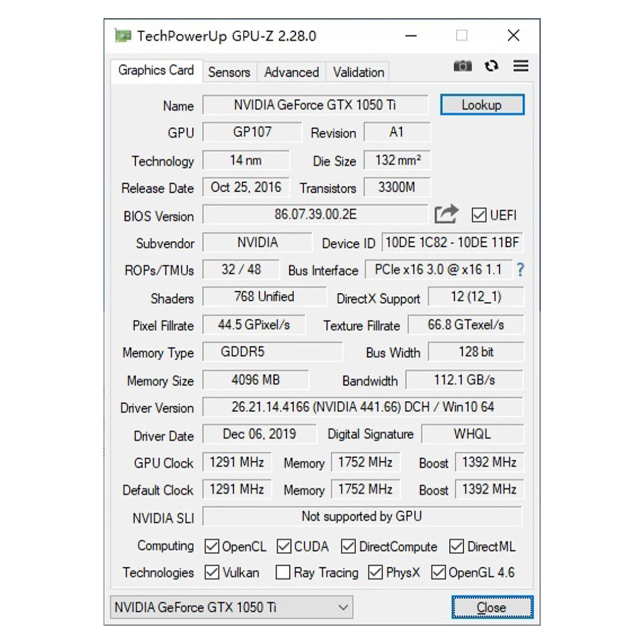
Task: Click the Name field NVIDIA GeForce GTX 1050 Ti
Action: click(315, 105)
